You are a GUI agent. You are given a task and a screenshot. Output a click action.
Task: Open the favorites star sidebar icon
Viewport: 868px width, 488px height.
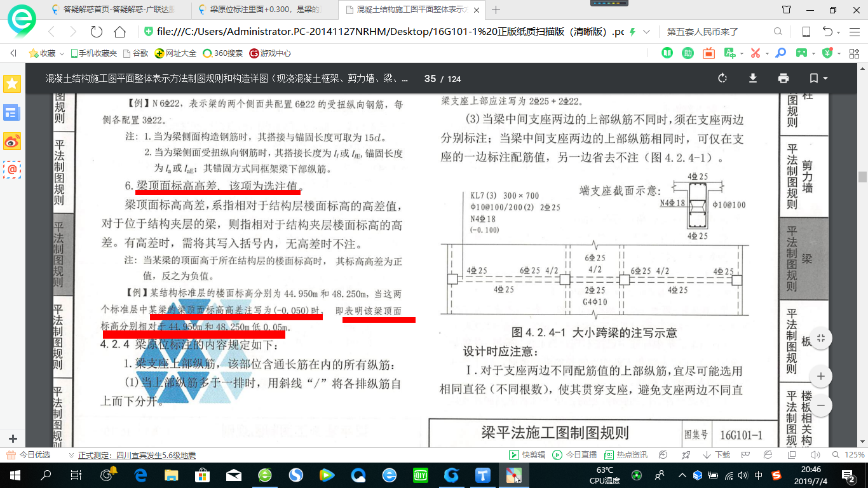click(12, 83)
